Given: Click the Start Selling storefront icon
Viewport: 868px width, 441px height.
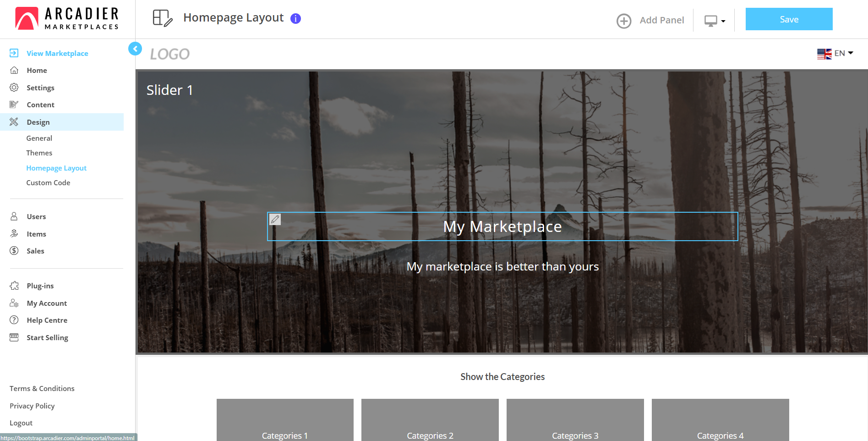Looking at the screenshot, I should click(14, 337).
